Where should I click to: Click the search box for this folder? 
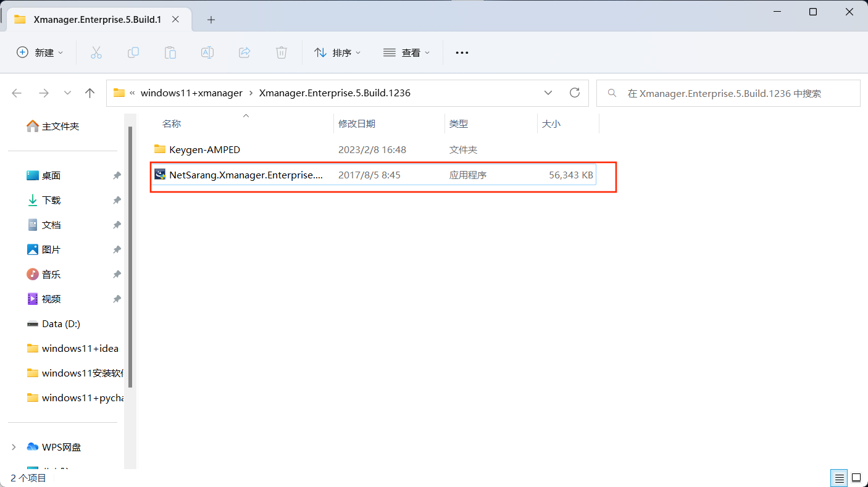[x=728, y=93]
